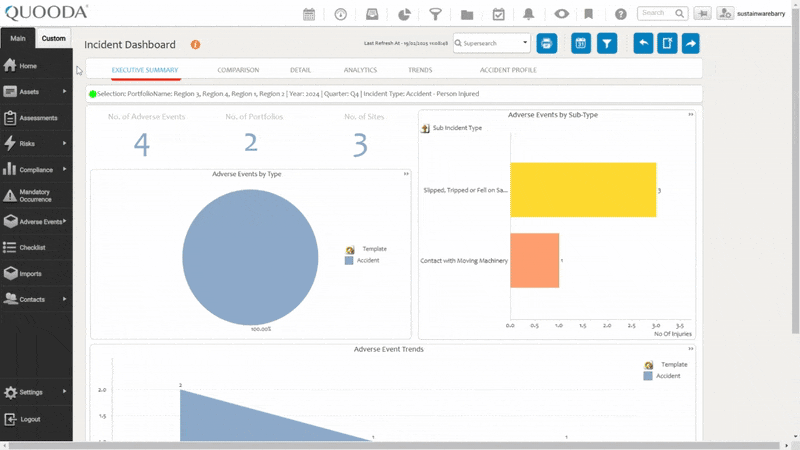
Task: Open Imports in the sidebar
Action: tap(36, 273)
